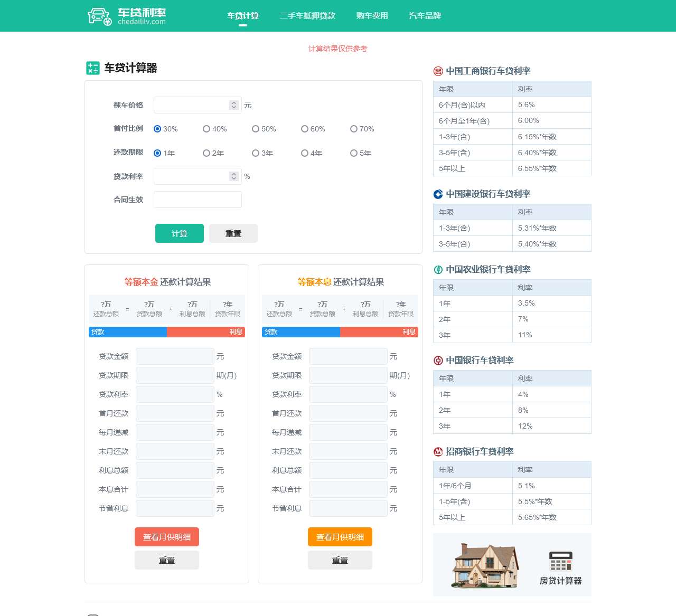Click the 中国建设银行 logo icon
The width and height of the screenshot is (676, 616).
438,194
